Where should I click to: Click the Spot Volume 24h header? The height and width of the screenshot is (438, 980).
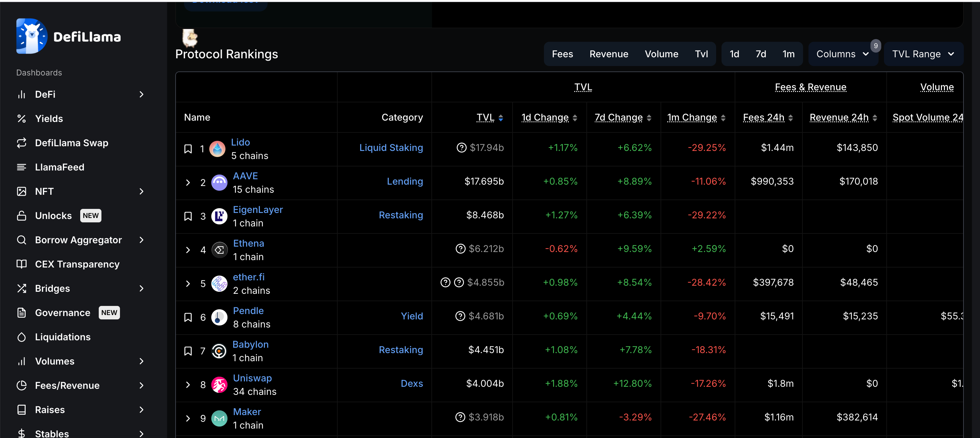tap(927, 118)
